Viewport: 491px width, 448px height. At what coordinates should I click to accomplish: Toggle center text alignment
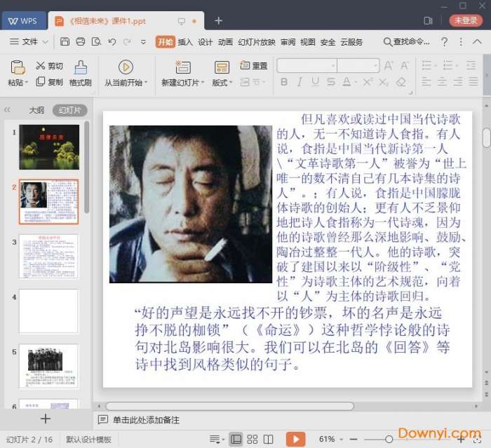point(442,82)
